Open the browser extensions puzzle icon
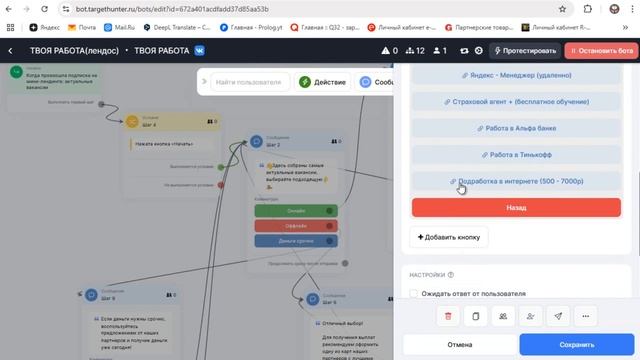640x360 pixels. coord(588,9)
